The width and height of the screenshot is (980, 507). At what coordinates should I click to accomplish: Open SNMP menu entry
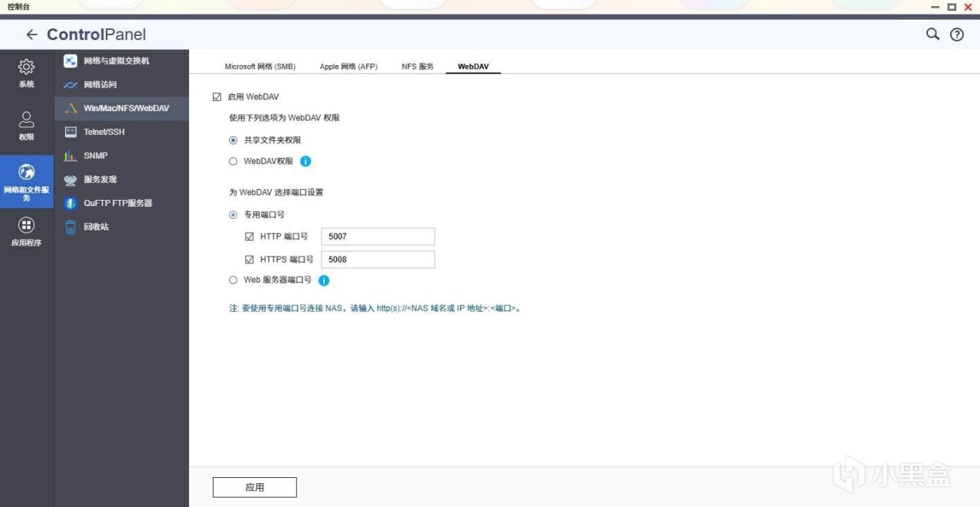(x=122, y=155)
